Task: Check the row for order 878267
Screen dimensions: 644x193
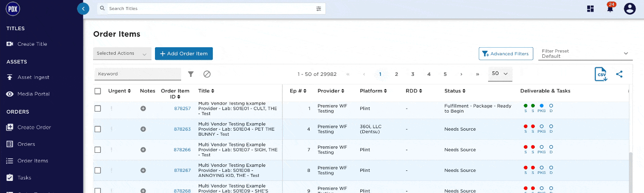Action: tap(98, 170)
